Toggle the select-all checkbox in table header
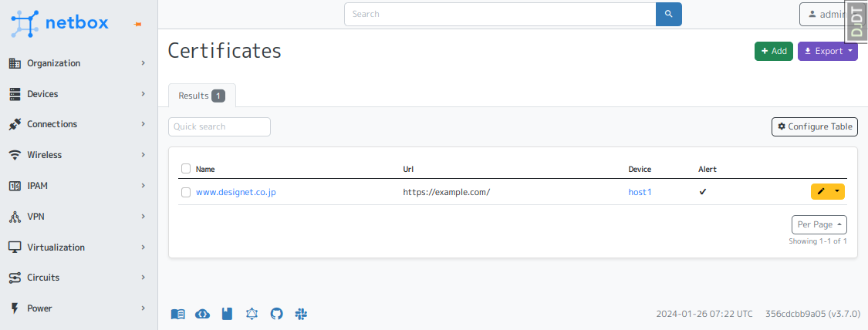The width and height of the screenshot is (868, 330). [x=186, y=169]
